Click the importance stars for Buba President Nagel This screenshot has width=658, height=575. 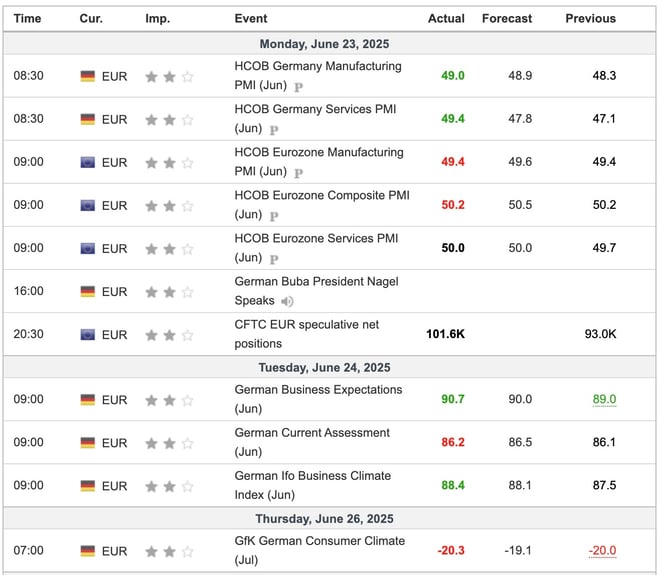pos(169,292)
